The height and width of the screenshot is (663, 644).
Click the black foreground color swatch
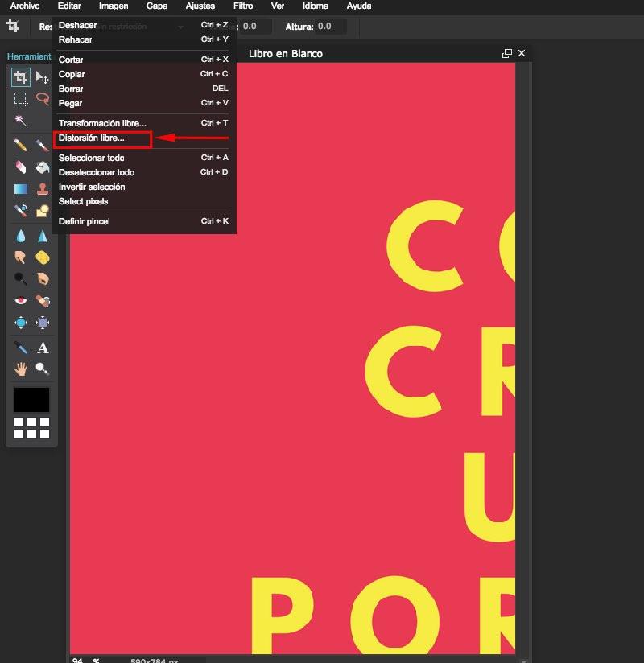pyautogui.click(x=31, y=398)
